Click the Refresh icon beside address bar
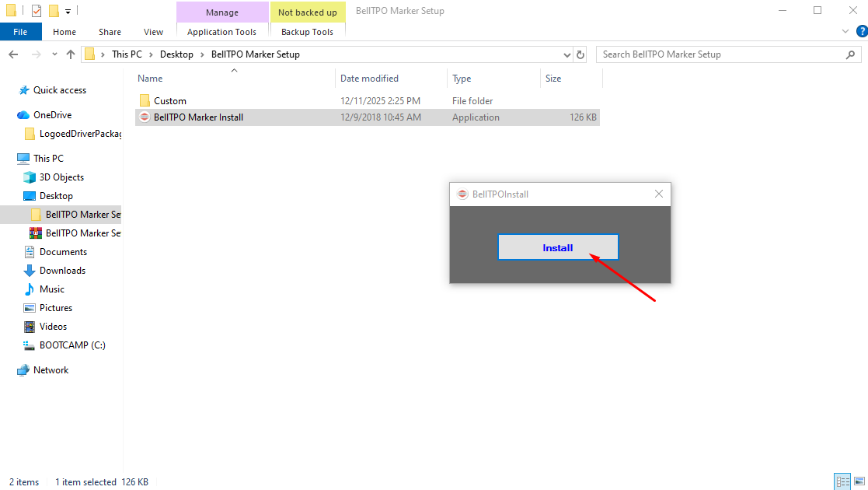The width and height of the screenshot is (868, 490). 580,54
